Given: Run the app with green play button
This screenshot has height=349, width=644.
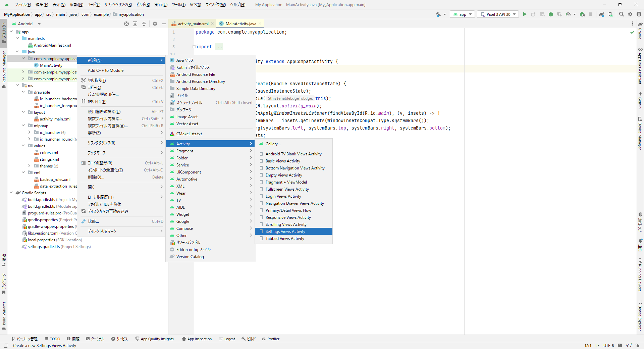Looking at the screenshot, I should [525, 14].
